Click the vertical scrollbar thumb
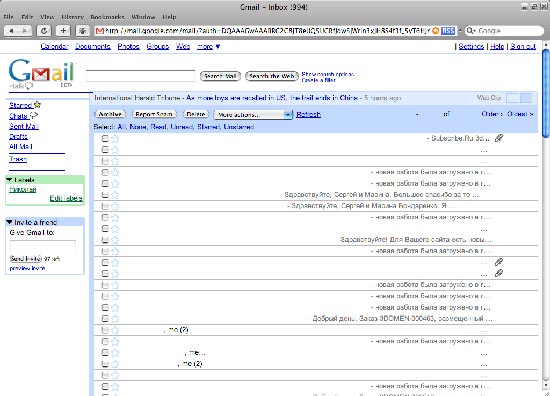 [x=546, y=93]
